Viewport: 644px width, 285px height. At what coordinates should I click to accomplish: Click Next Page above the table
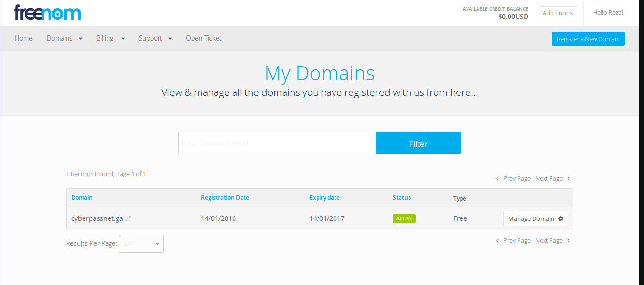553,179
